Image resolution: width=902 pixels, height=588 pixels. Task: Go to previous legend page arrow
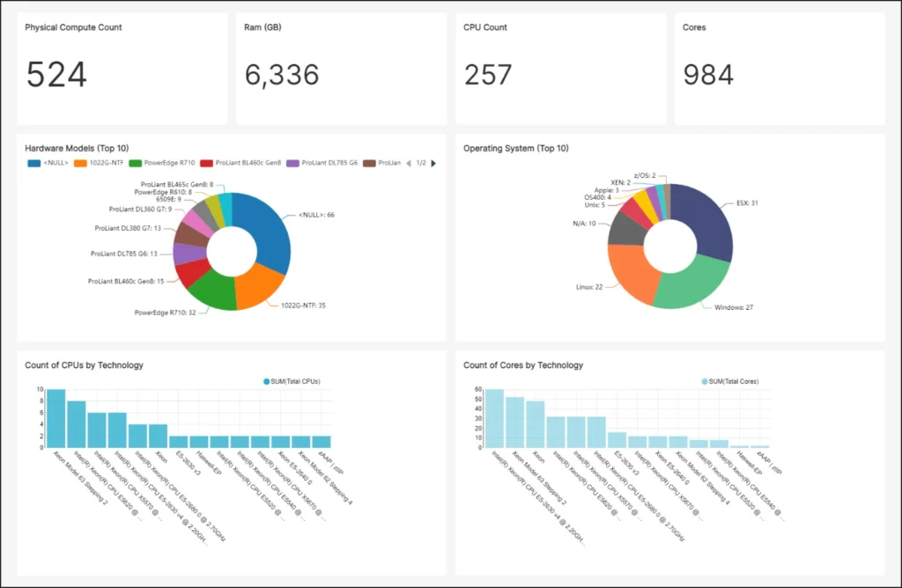coord(408,163)
